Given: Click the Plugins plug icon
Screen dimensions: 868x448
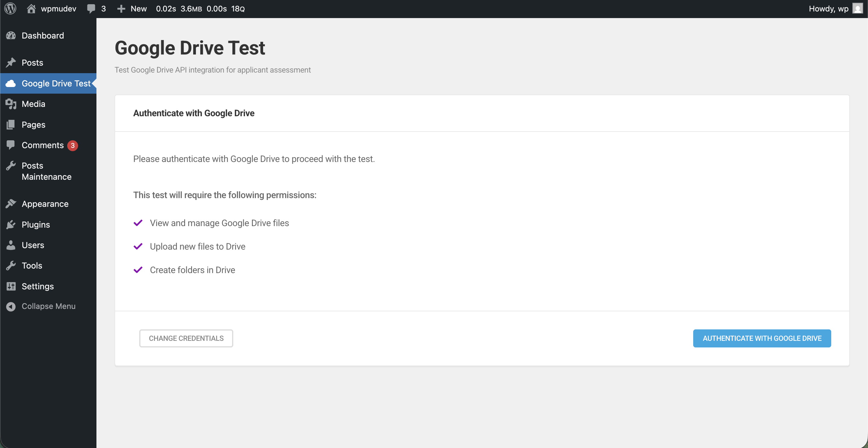Looking at the screenshot, I should tap(11, 225).
